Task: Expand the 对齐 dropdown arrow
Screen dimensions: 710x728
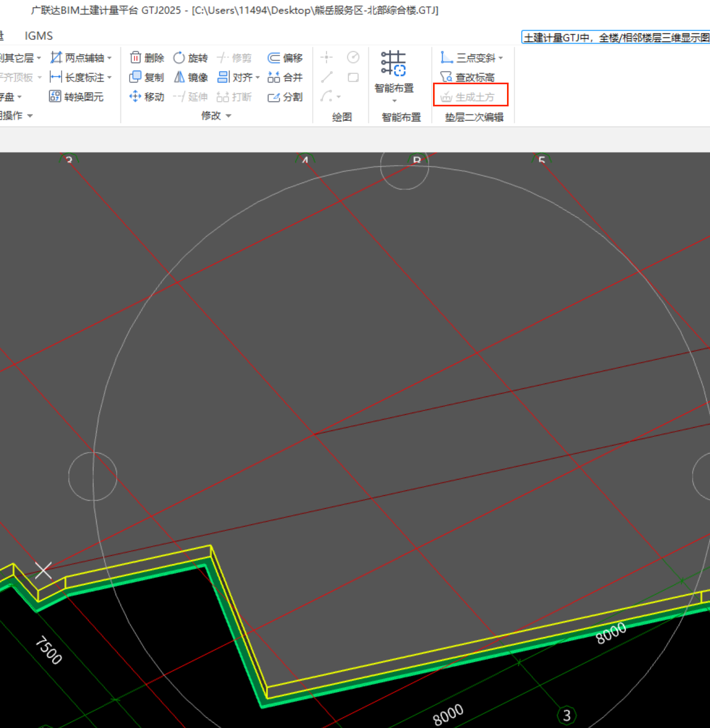Action: [x=258, y=78]
